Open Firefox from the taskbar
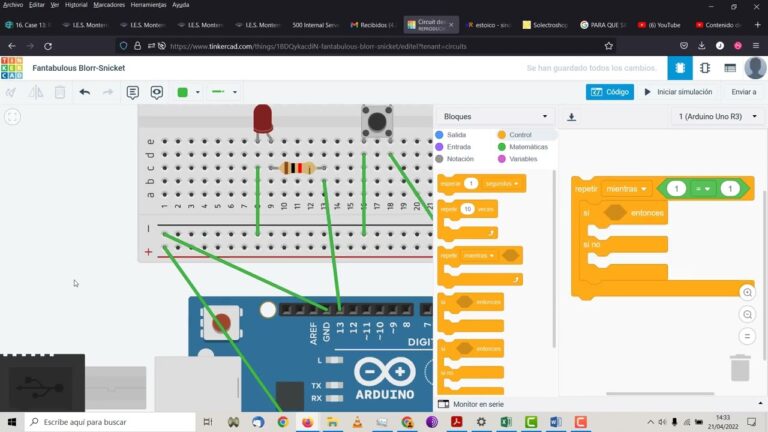 (x=307, y=422)
